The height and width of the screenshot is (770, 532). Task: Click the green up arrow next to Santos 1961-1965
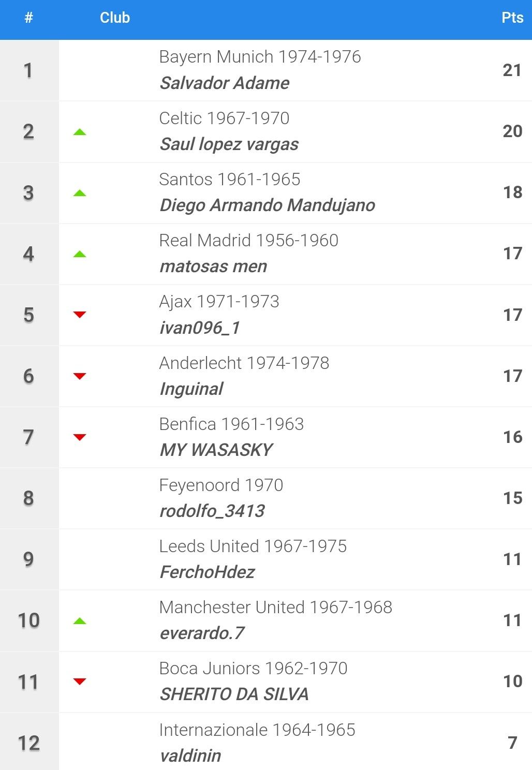pos(80,193)
